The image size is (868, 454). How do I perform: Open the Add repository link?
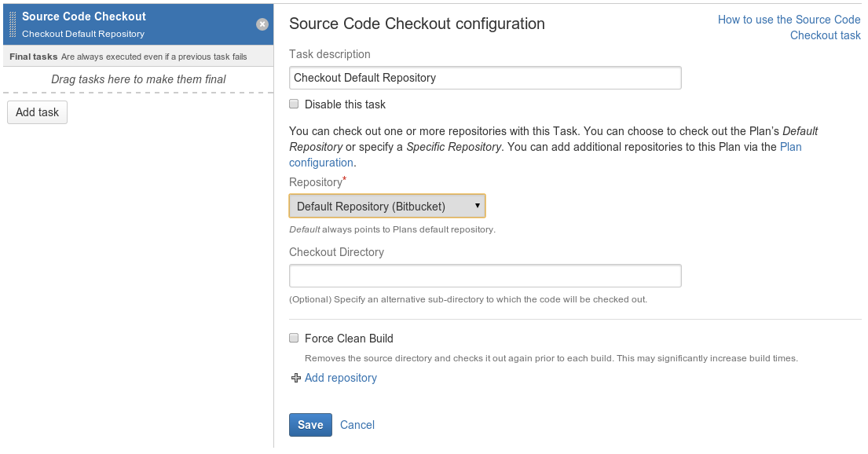click(x=340, y=378)
